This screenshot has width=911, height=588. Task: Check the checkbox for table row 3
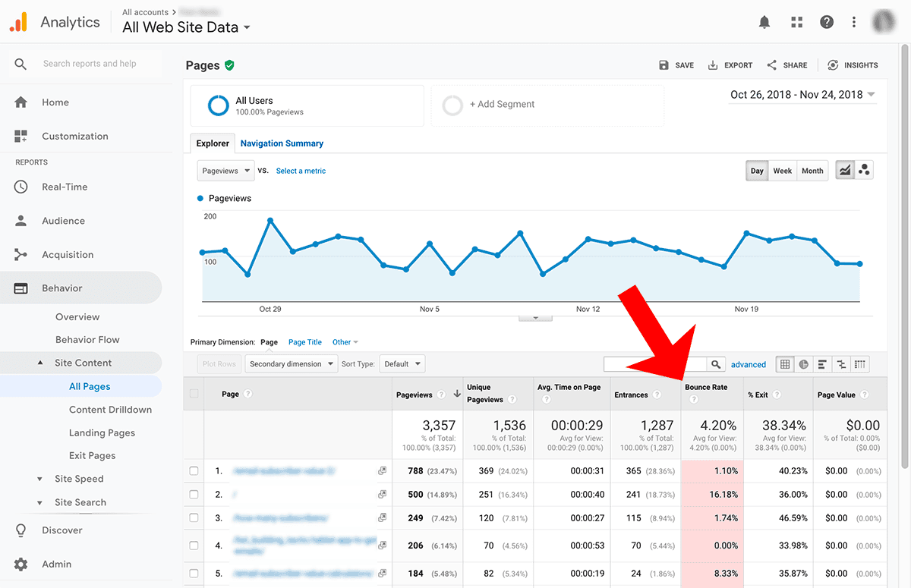click(194, 518)
